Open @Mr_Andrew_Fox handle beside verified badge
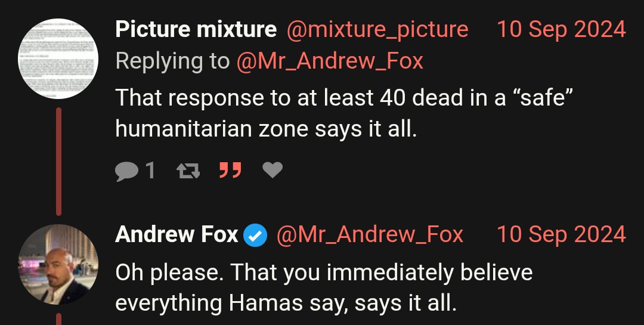 [x=370, y=236]
